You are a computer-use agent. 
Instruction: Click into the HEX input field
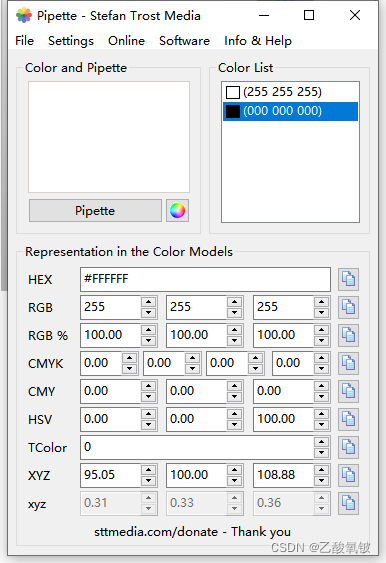[x=205, y=279]
